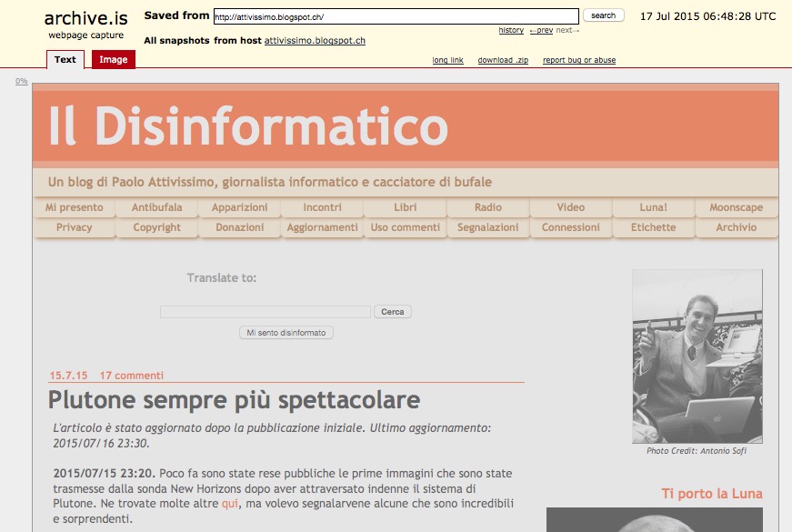Click Mi sento disinformato button
792x532 pixels.
[286, 333]
